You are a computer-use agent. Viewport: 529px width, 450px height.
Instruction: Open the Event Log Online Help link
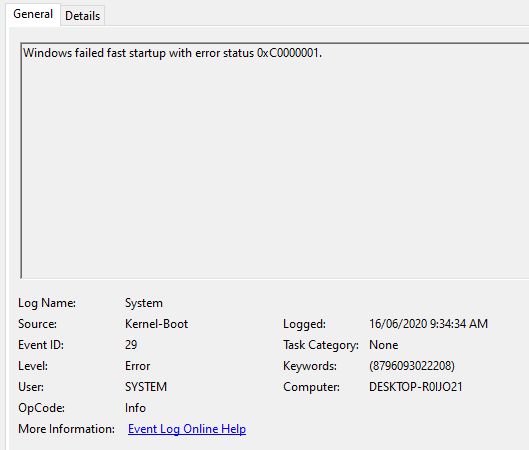pos(187,429)
